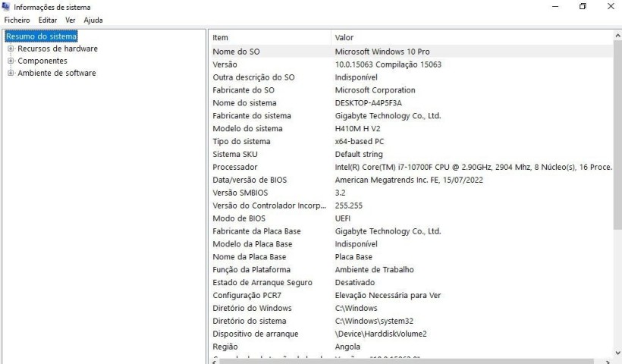Viewport: 622px width, 364px height.
Task: Click vertical scrollbar up arrow
Action: click(x=617, y=36)
